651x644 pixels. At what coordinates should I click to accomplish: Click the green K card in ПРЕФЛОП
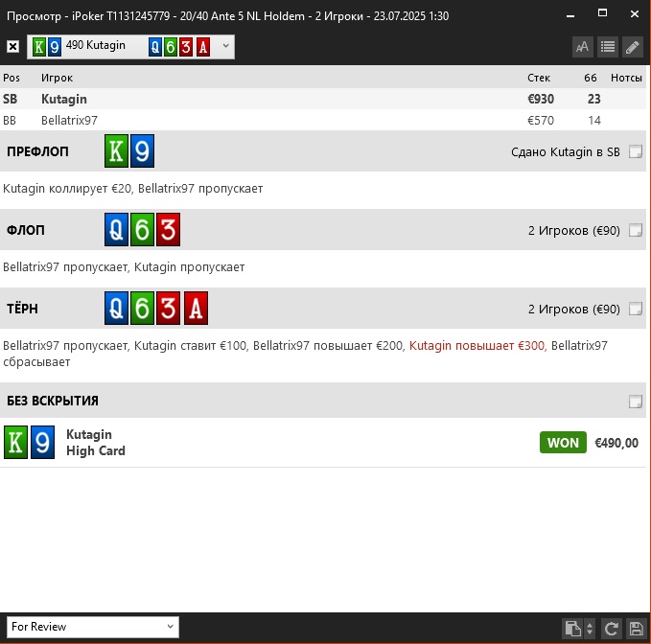pos(116,151)
